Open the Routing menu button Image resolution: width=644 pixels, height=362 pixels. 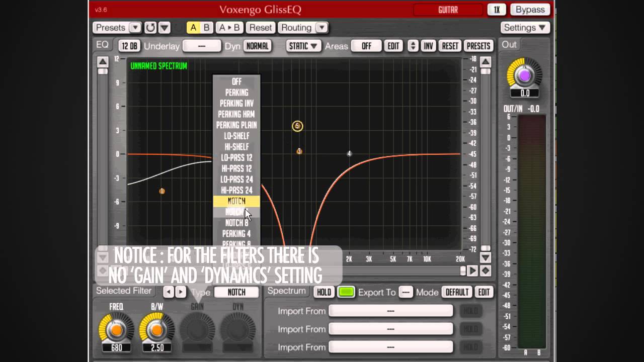click(296, 28)
